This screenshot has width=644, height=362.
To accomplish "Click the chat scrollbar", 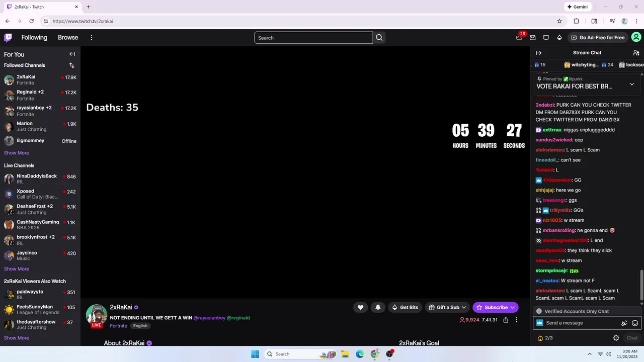I will pos(641,285).
